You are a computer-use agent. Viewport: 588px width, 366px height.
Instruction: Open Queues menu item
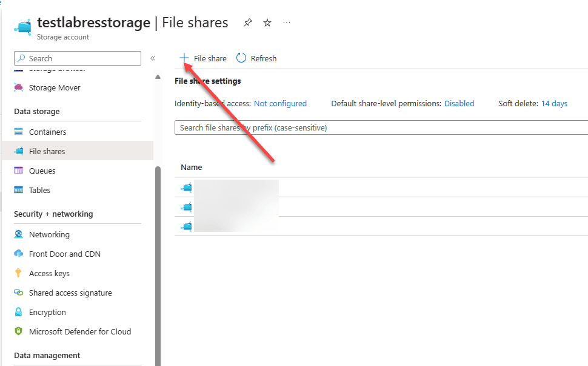pos(42,171)
